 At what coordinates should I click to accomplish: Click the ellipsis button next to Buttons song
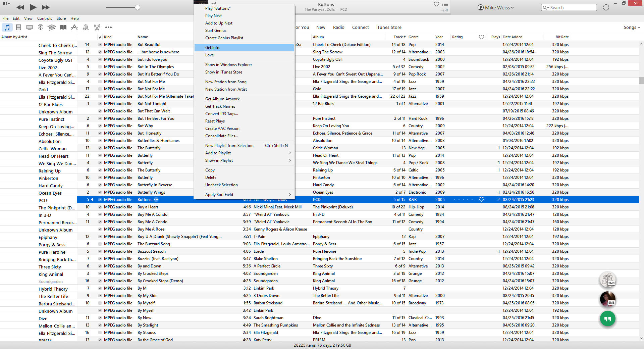pos(156,200)
